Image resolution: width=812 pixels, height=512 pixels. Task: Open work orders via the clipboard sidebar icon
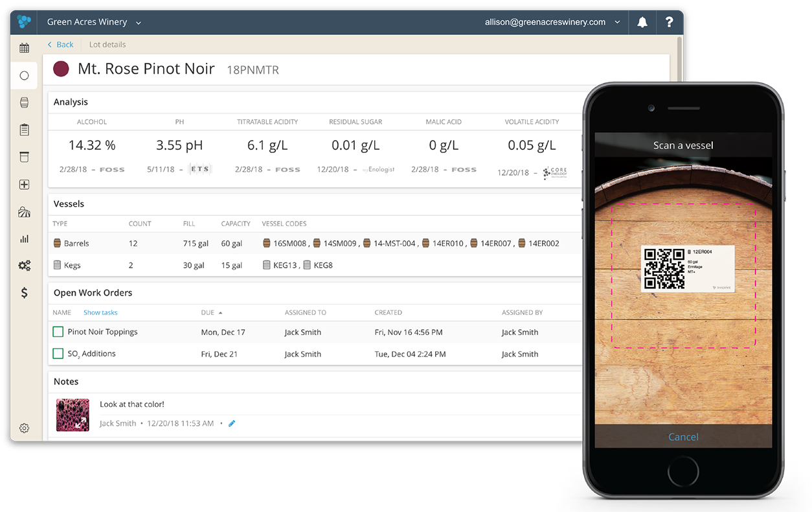pyautogui.click(x=24, y=130)
